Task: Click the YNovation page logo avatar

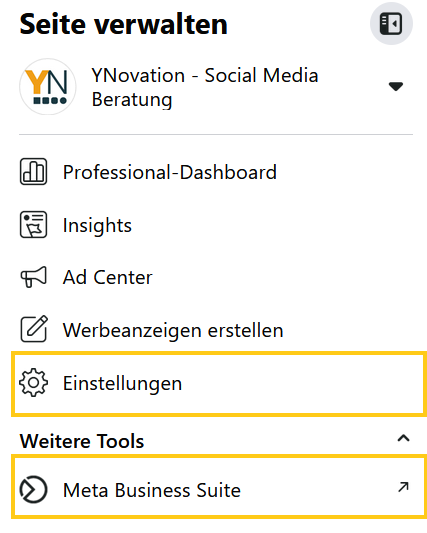Action: coord(48,87)
